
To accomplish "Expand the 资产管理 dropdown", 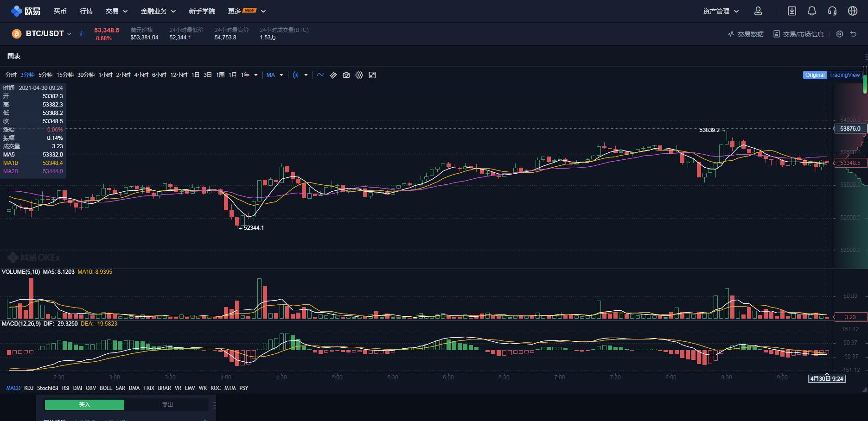I will [721, 11].
